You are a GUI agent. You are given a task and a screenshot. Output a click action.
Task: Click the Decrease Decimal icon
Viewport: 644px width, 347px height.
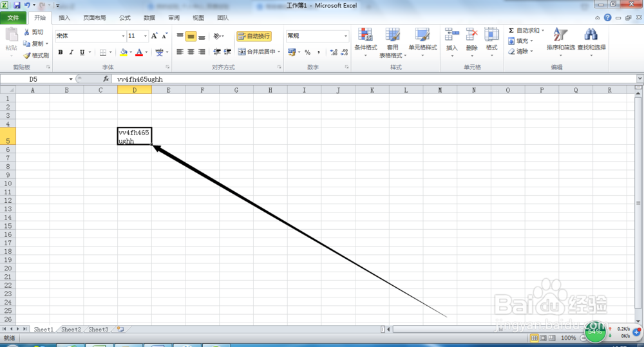344,52
